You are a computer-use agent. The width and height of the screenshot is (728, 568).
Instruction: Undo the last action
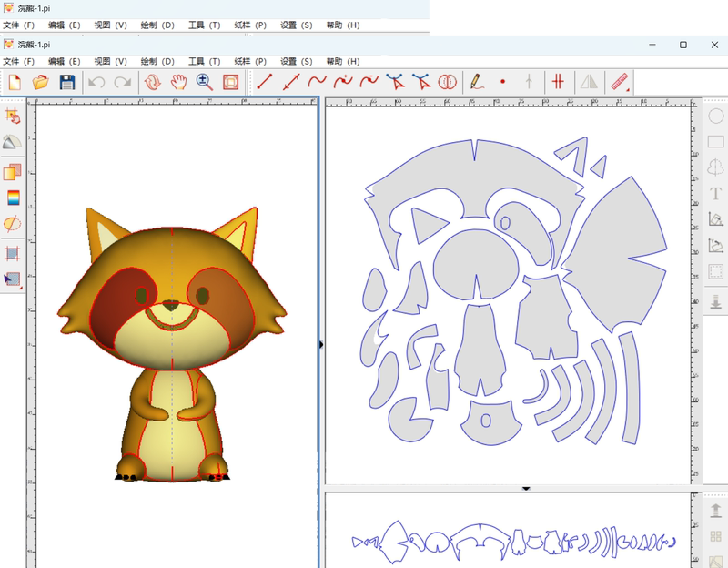click(x=96, y=82)
